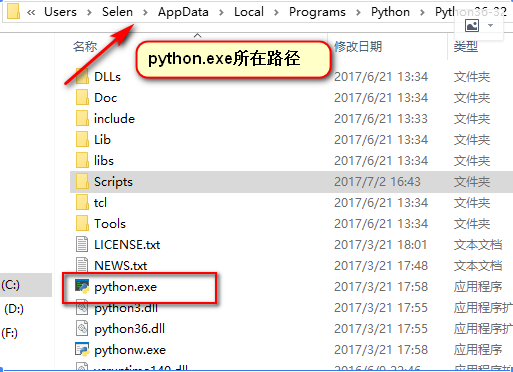513x372 pixels.
Task: Select the python36.dll file name
Action: pyautogui.click(x=129, y=329)
